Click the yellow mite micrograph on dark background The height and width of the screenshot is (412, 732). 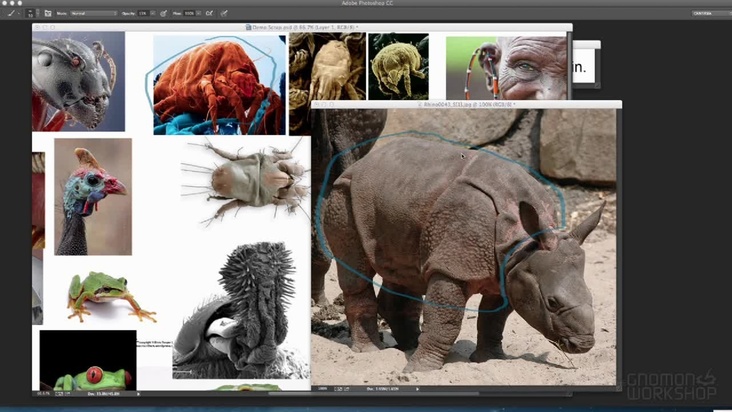tap(398, 66)
